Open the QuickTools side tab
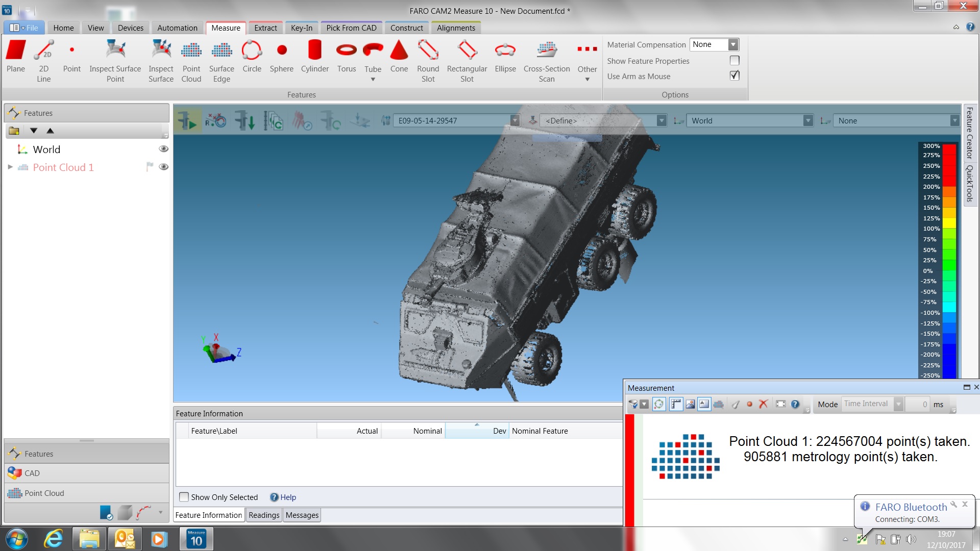 click(969, 184)
